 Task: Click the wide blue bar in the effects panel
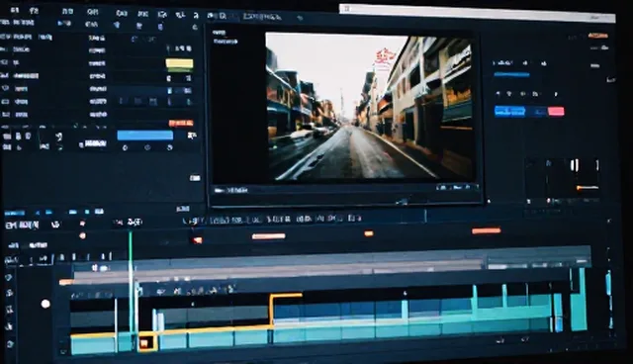(x=145, y=136)
